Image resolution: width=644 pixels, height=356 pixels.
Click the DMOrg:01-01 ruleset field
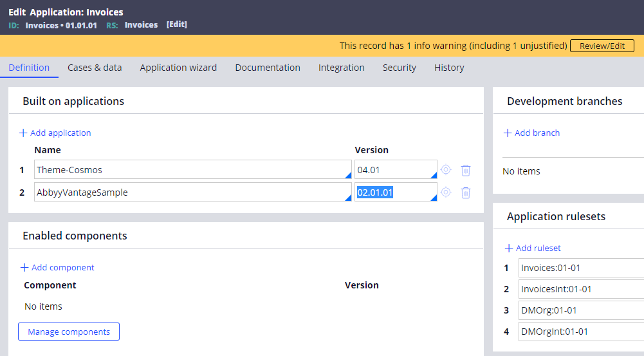tap(581, 310)
